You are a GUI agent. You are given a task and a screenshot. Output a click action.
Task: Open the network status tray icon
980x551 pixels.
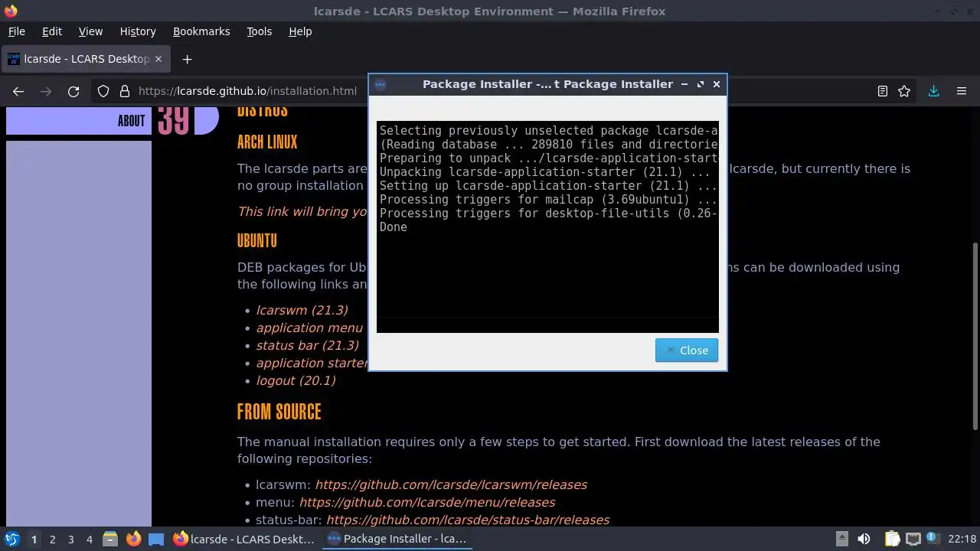click(913, 539)
